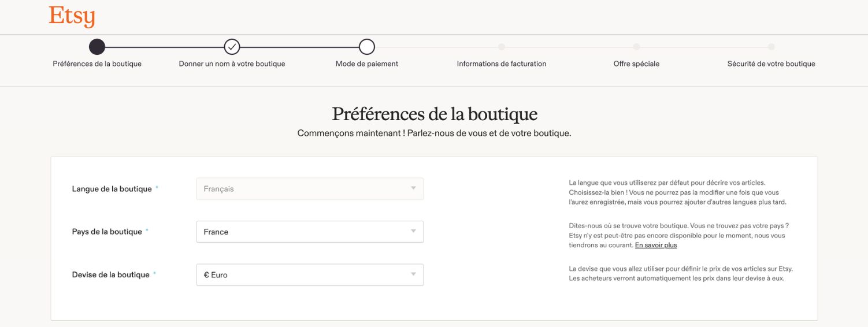Click the progress line between first two steps
The image size is (868, 327).
point(165,47)
